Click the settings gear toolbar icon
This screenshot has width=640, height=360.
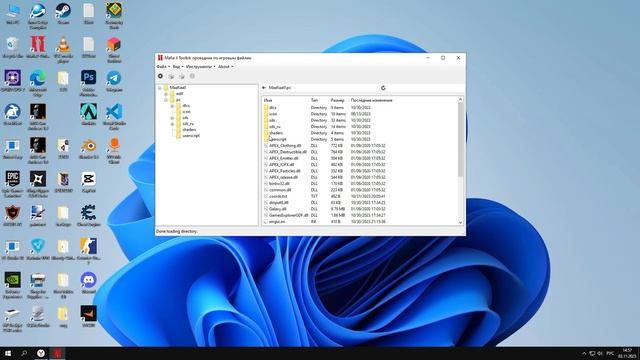coord(160,76)
